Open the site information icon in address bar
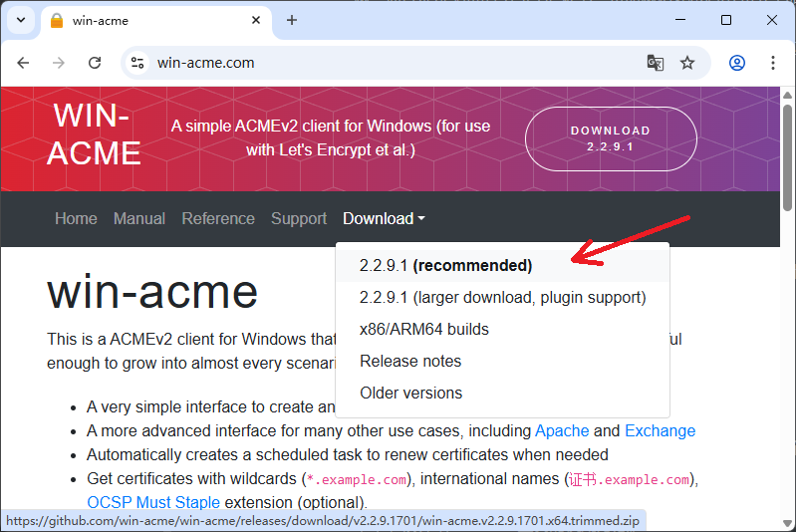Viewport: 796px width, 532px height. 137,63
